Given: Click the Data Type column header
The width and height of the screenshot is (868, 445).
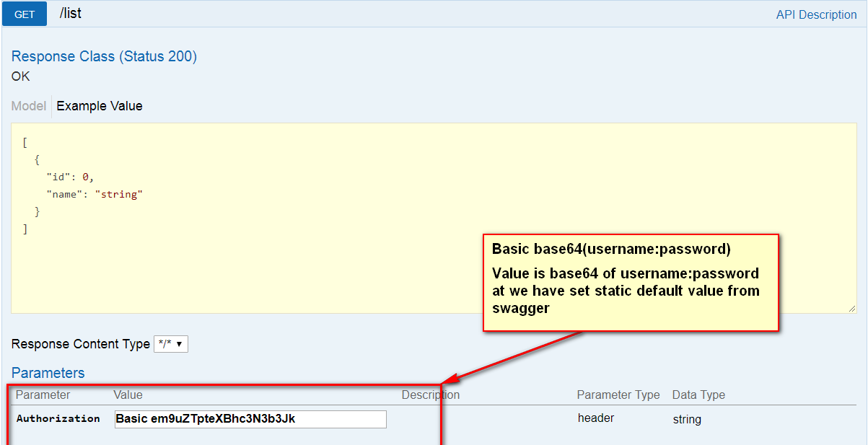Looking at the screenshot, I should [698, 395].
